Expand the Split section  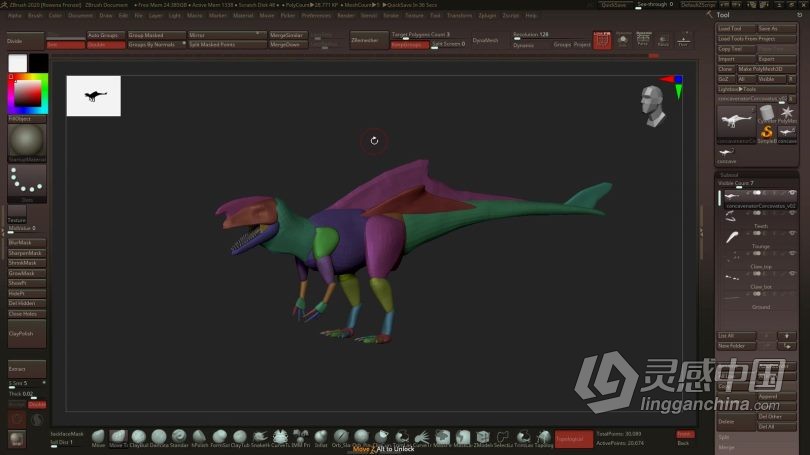(724, 437)
